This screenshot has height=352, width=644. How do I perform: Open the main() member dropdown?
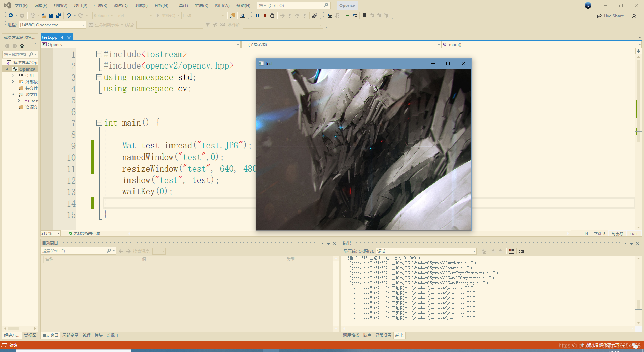pos(542,44)
